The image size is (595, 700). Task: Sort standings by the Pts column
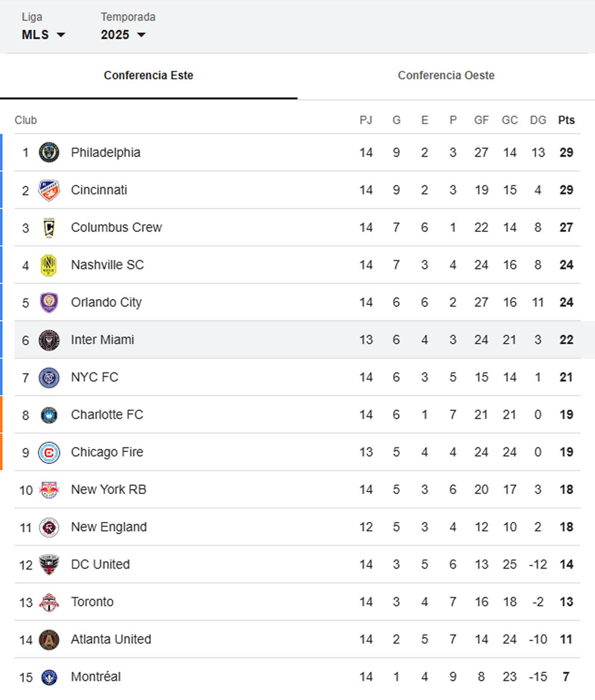tap(566, 120)
